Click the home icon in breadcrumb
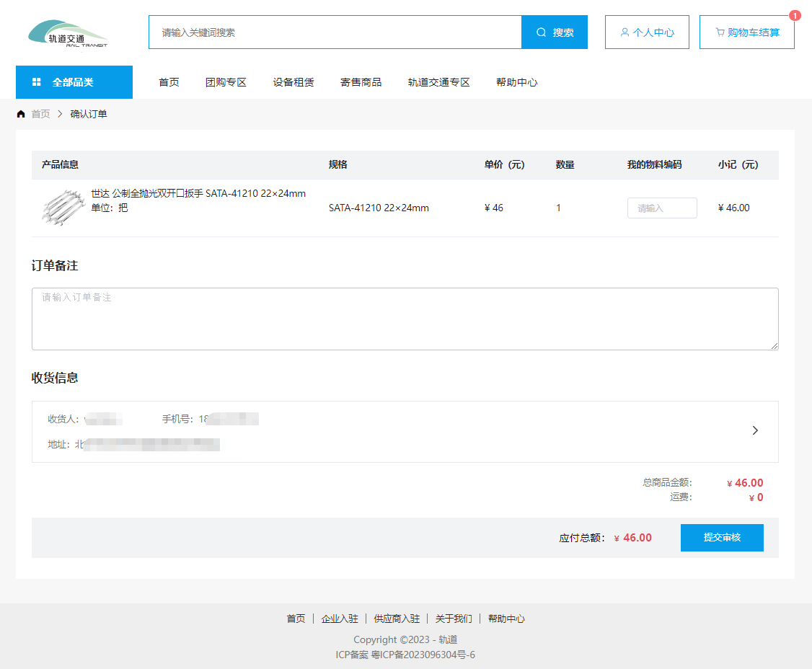 coord(21,114)
